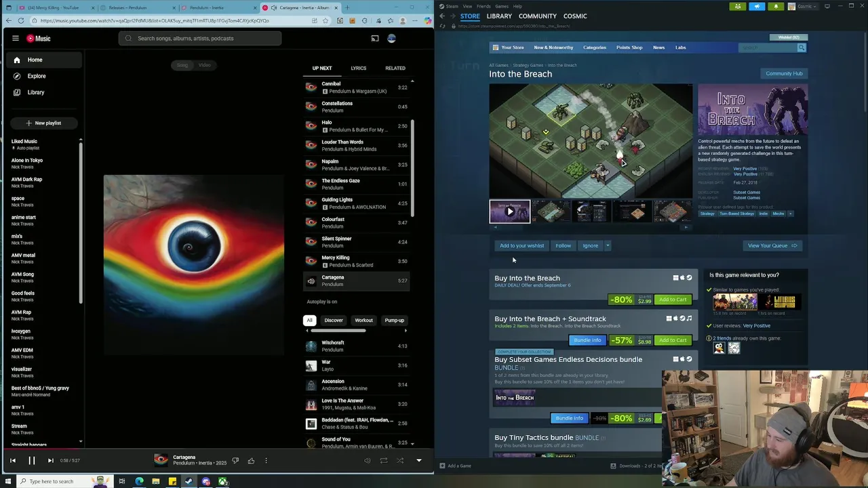This screenshot has height=488, width=868.
Task: Open Steam announcements megaphone button
Action: point(757,7)
